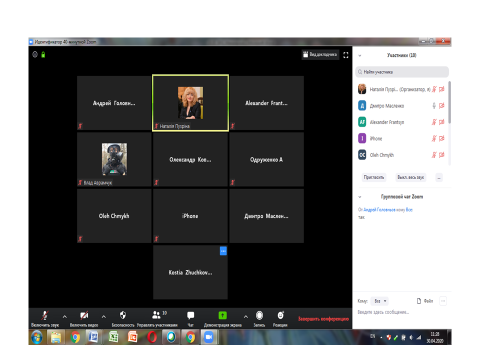Collapse the Participants panel header chevron
The height and width of the screenshot is (360, 480).
coord(360,56)
